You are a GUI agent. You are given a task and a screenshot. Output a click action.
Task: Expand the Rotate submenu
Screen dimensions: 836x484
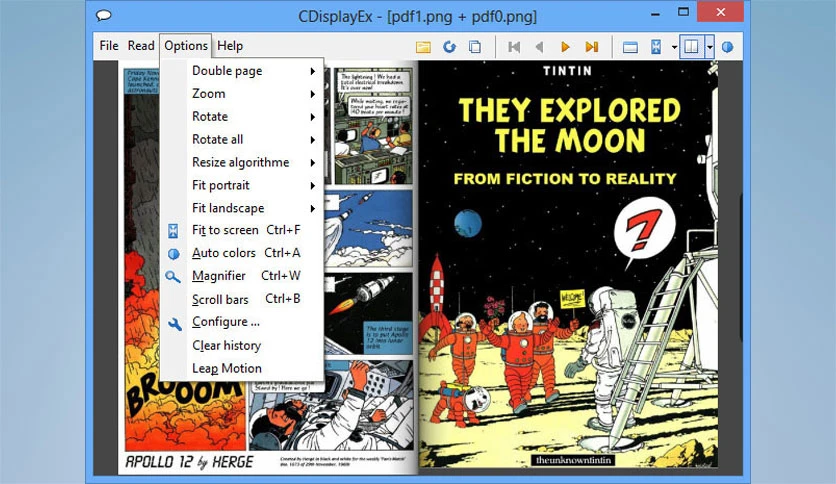242,117
